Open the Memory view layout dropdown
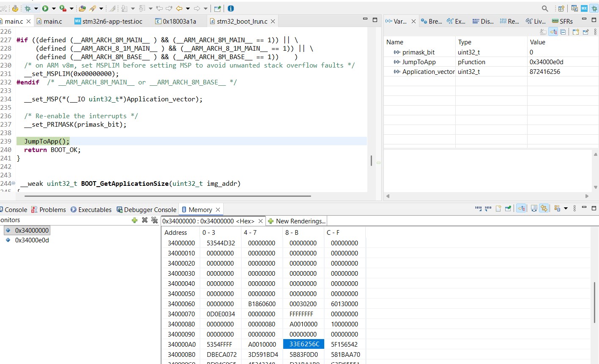599x364 pixels. (x=566, y=208)
